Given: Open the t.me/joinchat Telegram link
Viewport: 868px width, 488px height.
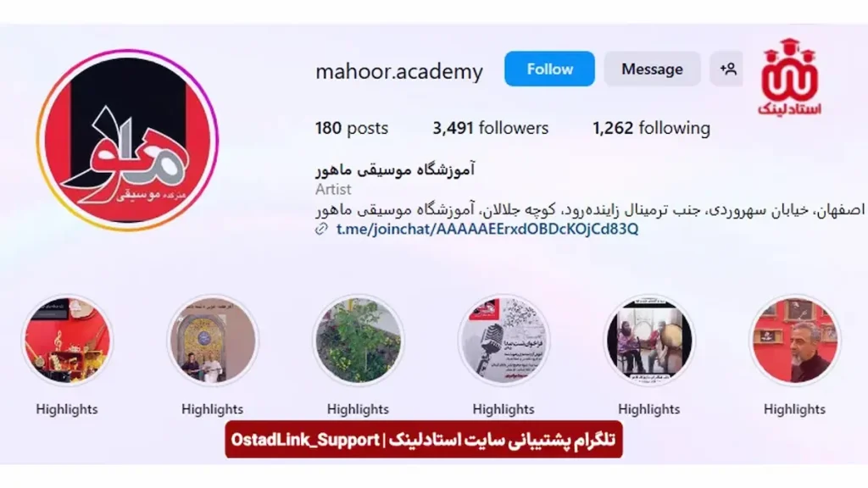Looking at the screenshot, I should pyautogui.click(x=487, y=229).
